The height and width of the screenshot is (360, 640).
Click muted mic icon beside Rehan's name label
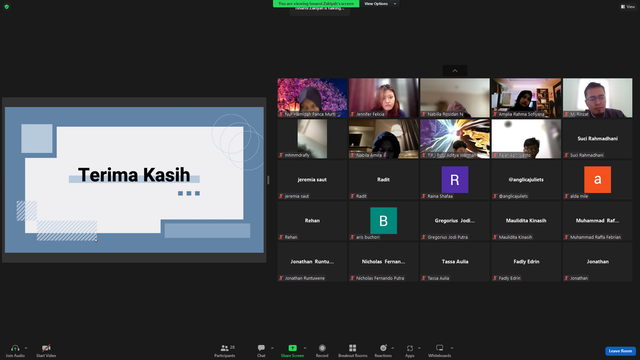(x=281, y=237)
